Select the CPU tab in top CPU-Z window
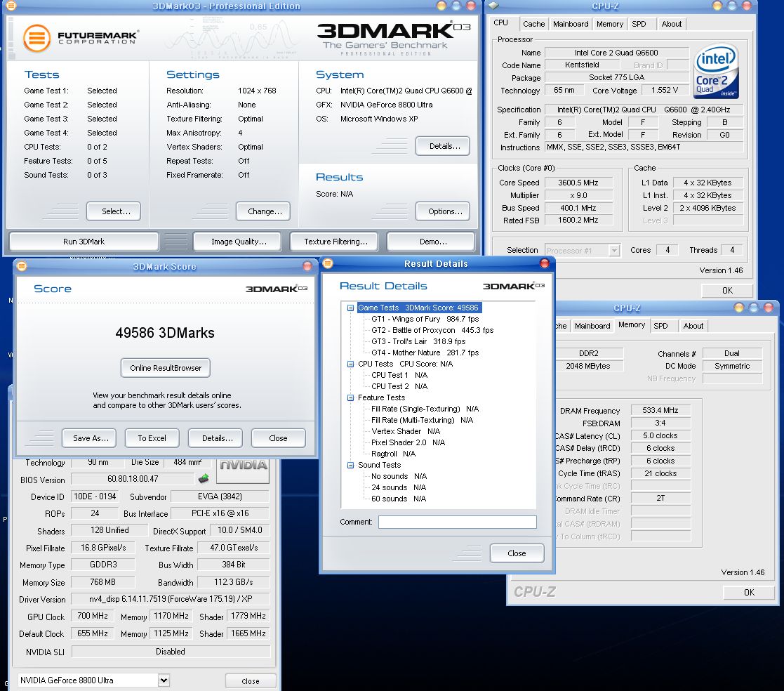The image size is (784, 691). point(500,23)
